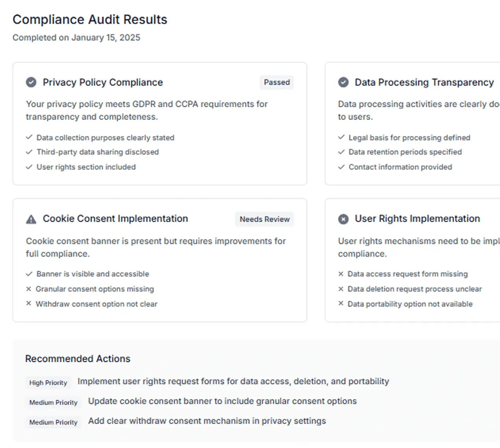The height and width of the screenshot is (448, 500).
Task: Click the X icon beside 'Granular consent options missing'
Action: click(x=28, y=288)
